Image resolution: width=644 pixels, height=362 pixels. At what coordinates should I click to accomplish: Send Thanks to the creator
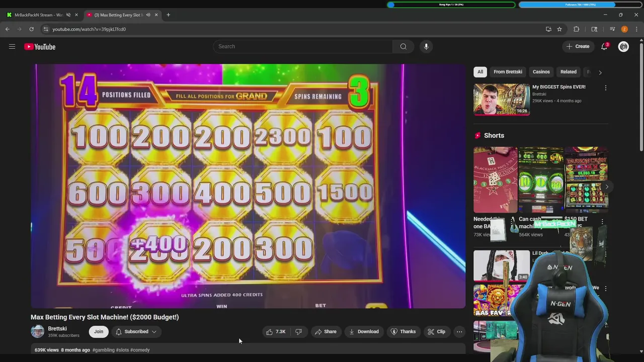[x=403, y=331]
